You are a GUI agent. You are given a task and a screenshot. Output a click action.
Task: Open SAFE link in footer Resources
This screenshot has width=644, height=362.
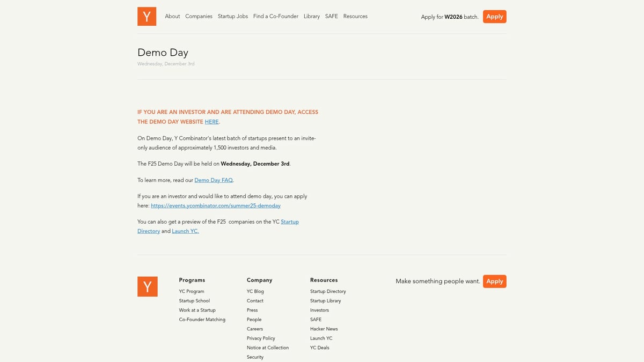tap(316, 320)
